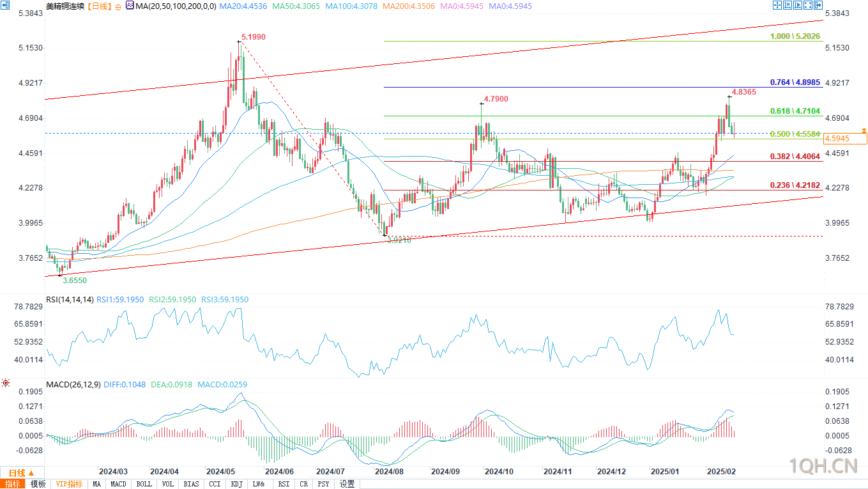Click the red sun-shaped icon beside MACD panel

pos(6,383)
